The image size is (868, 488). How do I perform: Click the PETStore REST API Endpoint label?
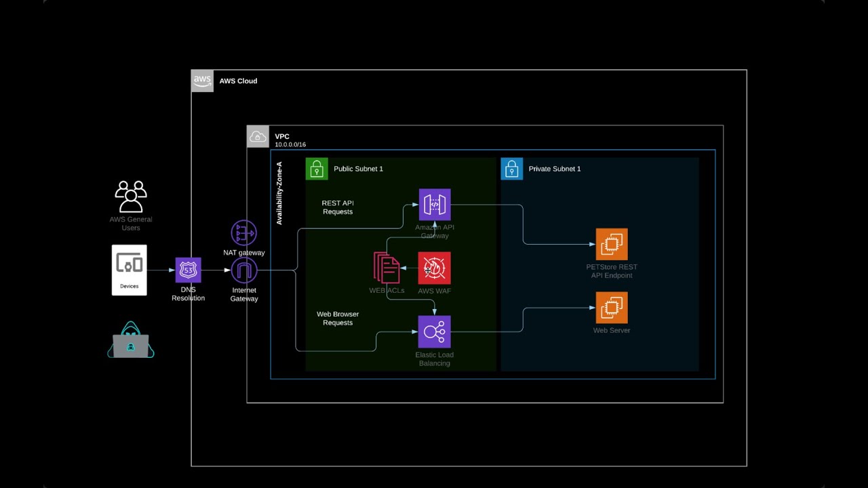[612, 271]
